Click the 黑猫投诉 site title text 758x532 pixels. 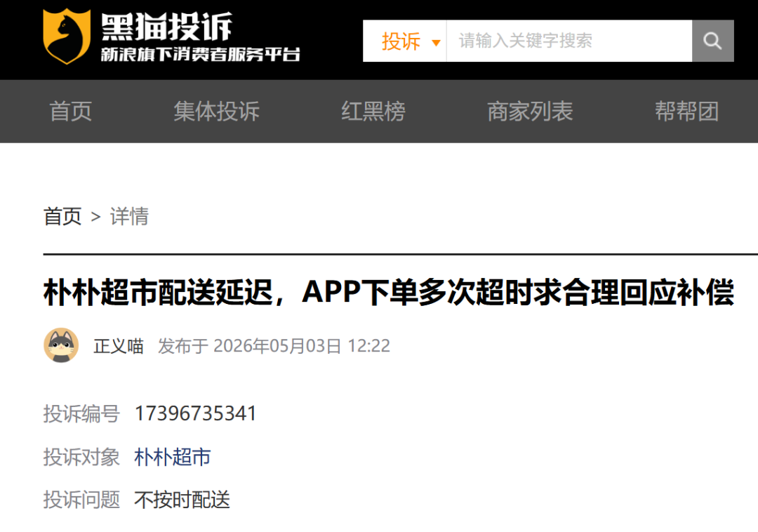[x=167, y=27]
